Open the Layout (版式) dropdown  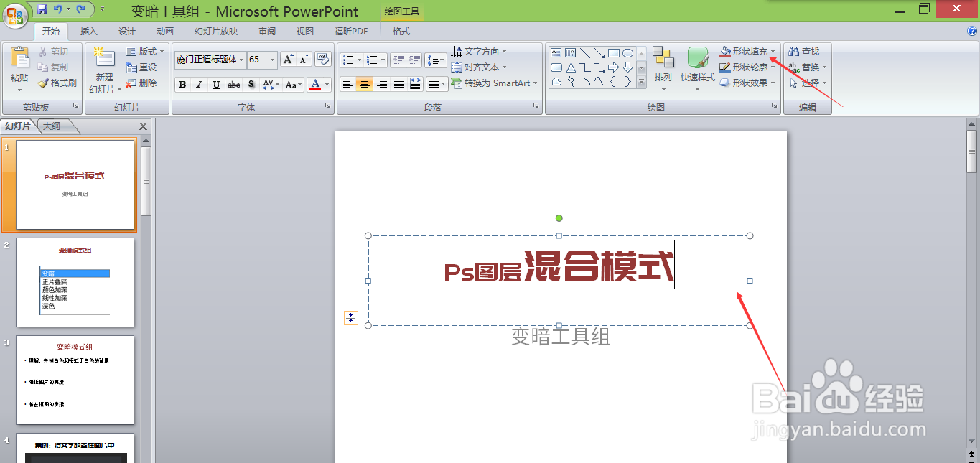point(145,51)
